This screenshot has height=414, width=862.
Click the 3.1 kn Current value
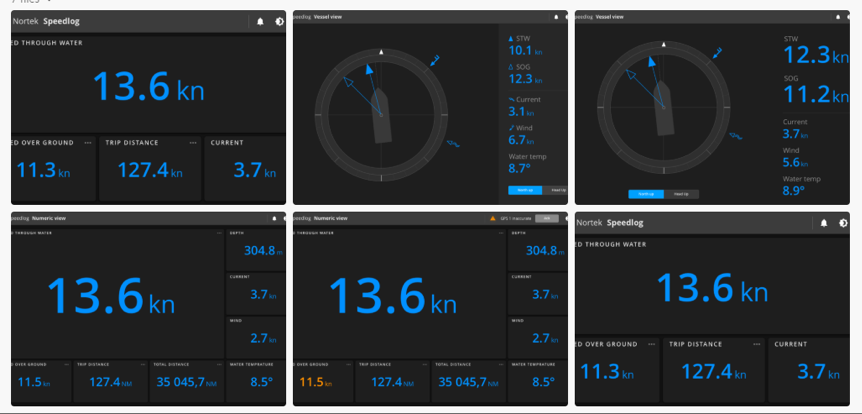pos(521,112)
